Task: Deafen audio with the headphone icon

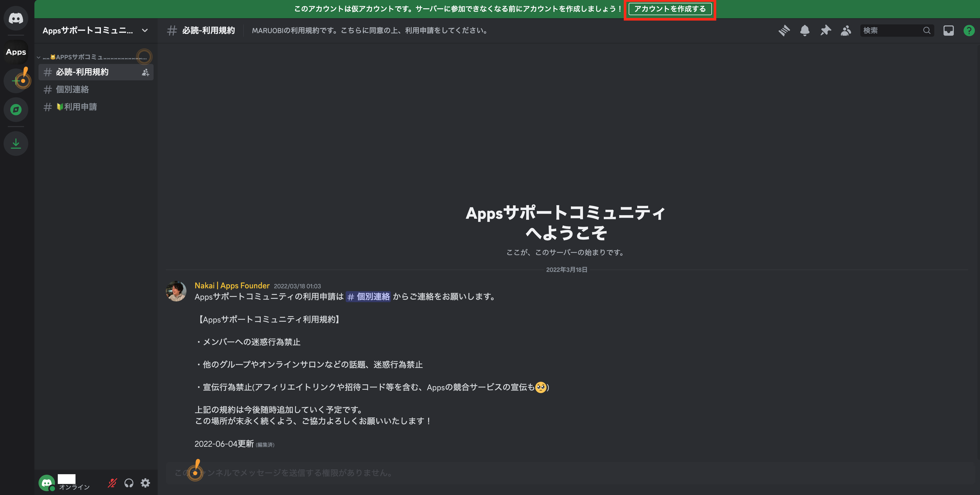Action: (x=129, y=483)
